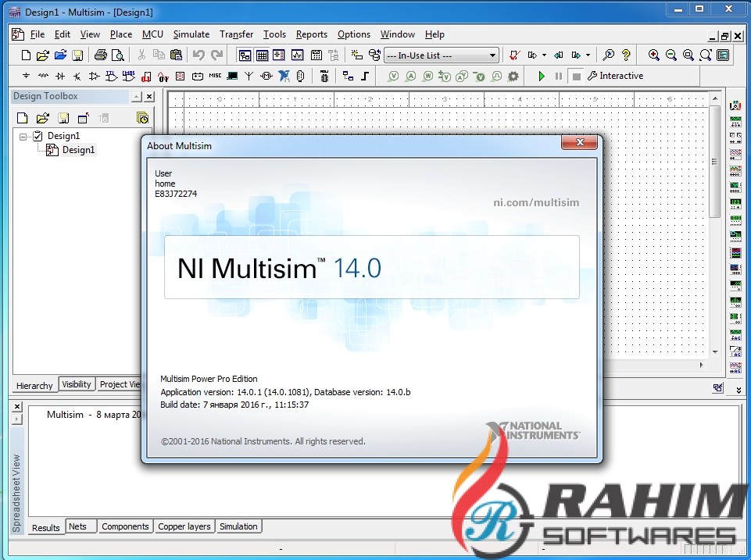
Task: Toggle the Design Toolbox view button
Action: [245, 55]
